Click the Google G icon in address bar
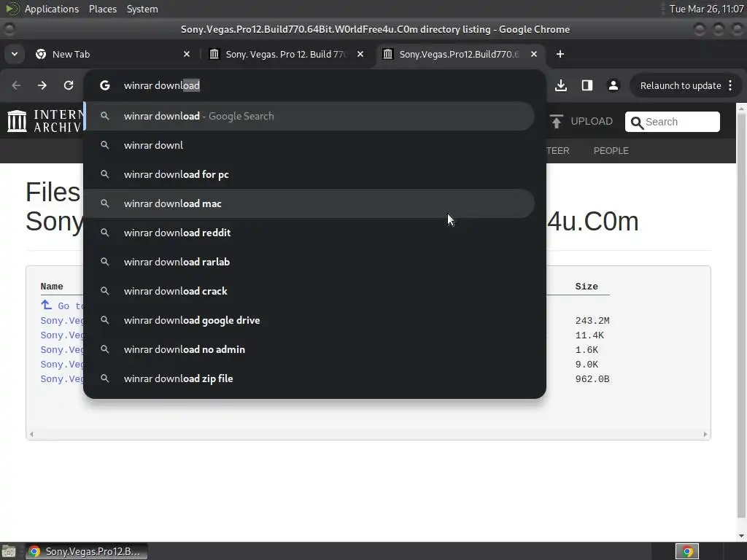This screenshot has width=747, height=560. (x=105, y=85)
